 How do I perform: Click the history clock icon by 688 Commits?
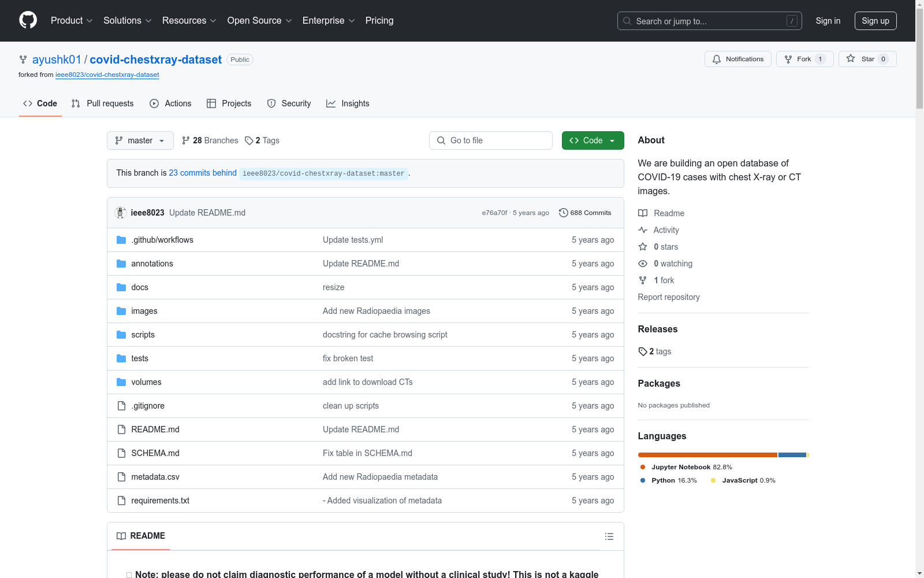[563, 213]
